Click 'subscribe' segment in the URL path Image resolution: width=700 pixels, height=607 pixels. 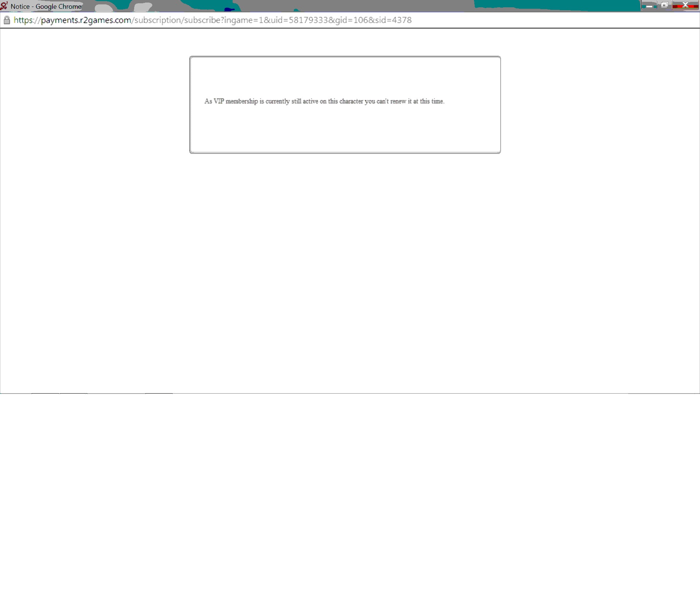(x=202, y=20)
